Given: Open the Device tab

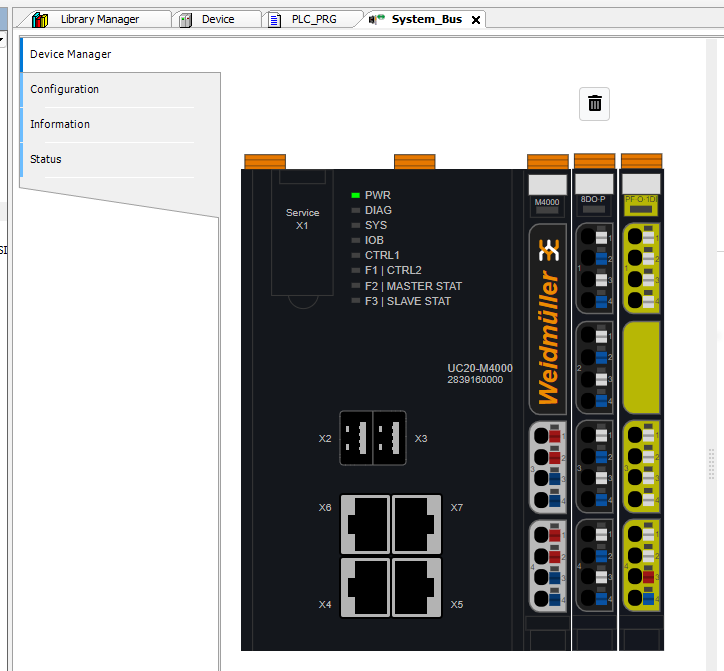Looking at the screenshot, I should [217, 19].
